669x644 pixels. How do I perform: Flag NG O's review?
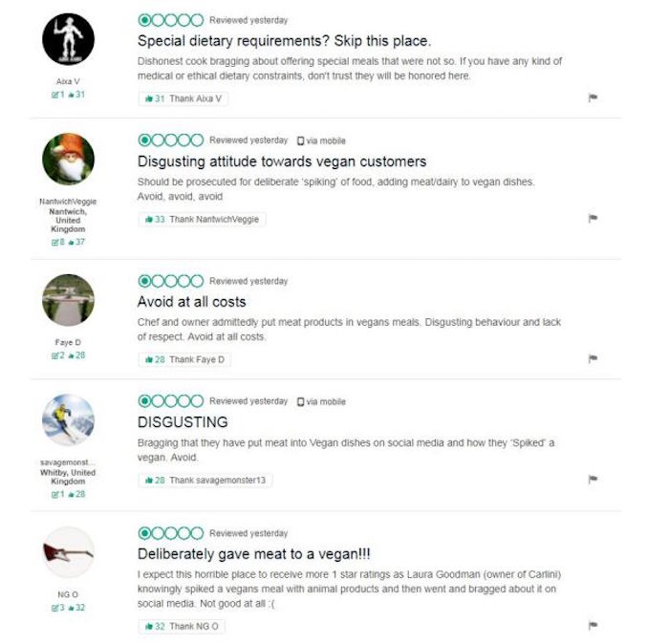[x=593, y=626]
